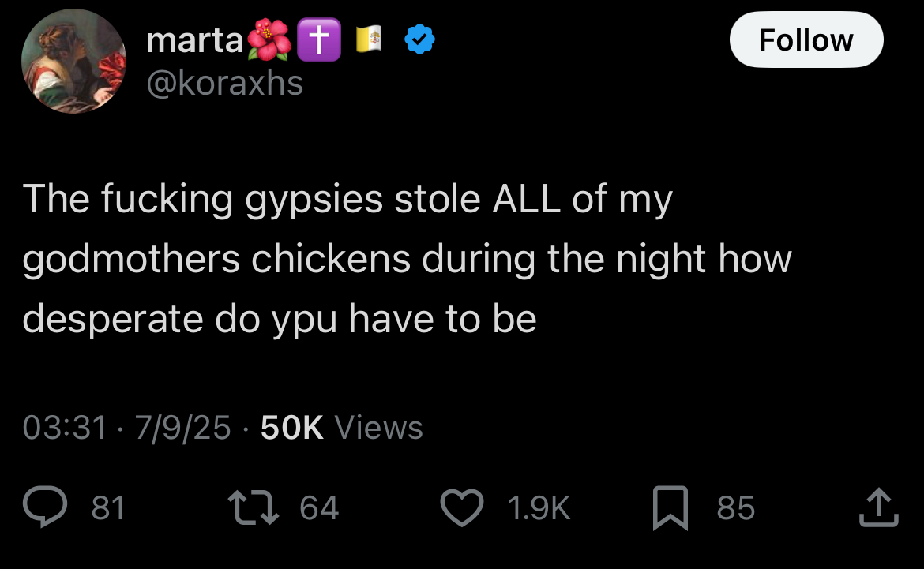Open marta's profile picture
Viewport: 924px width, 569px height.
(x=73, y=61)
